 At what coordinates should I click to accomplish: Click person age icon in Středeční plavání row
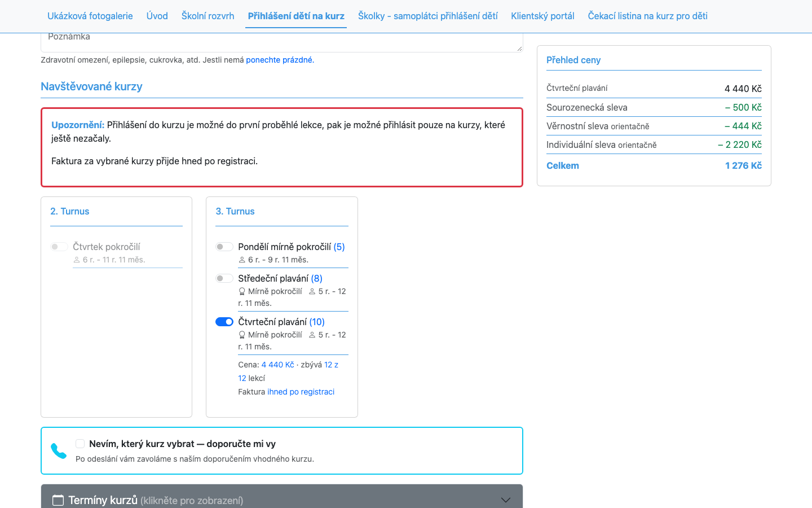(312, 292)
